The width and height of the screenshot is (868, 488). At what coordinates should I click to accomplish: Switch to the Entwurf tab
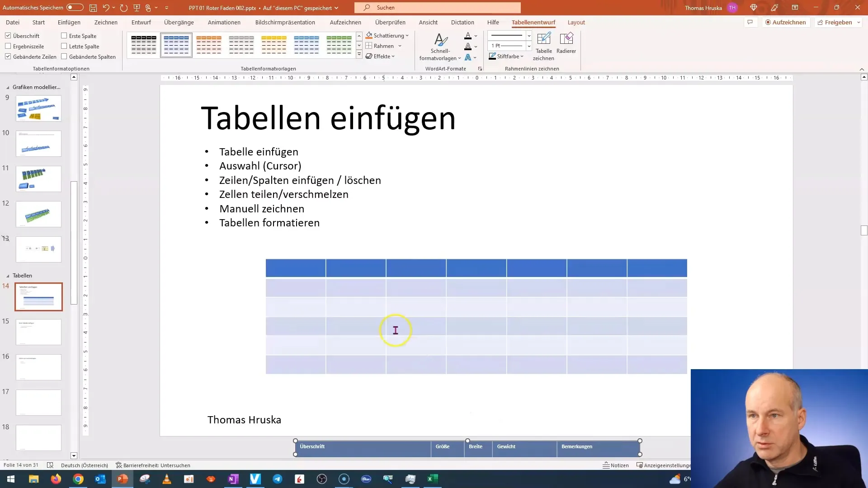pos(141,22)
